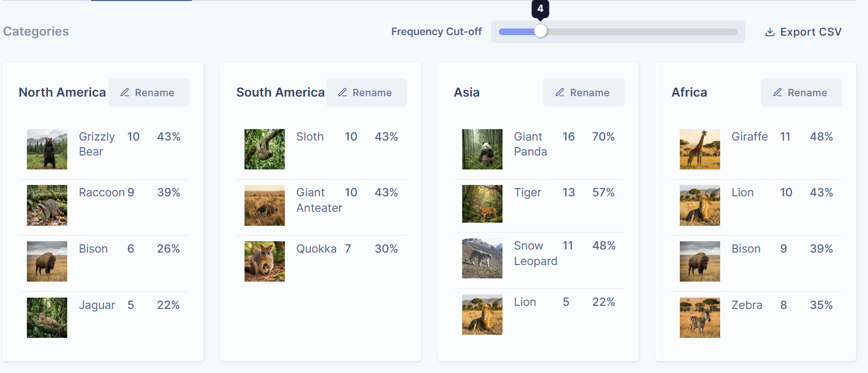The image size is (868, 373).
Task: Rename the Africa category
Action: point(801,92)
